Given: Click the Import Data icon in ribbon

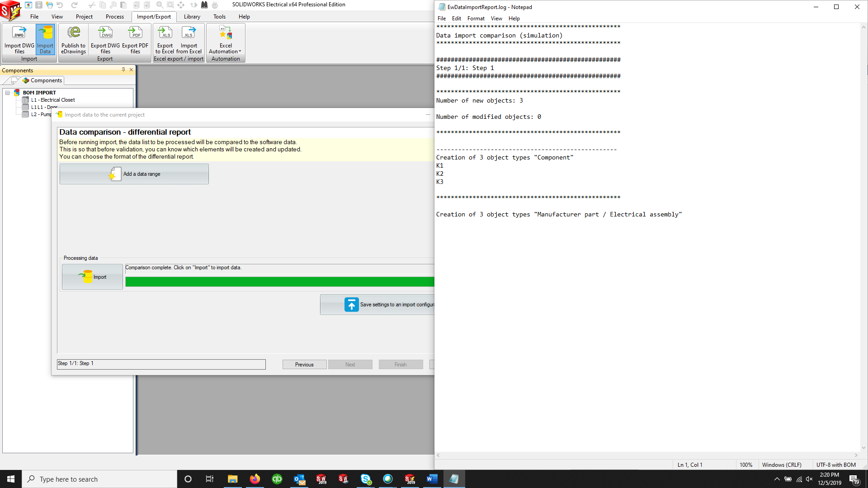Looking at the screenshot, I should tap(45, 39).
